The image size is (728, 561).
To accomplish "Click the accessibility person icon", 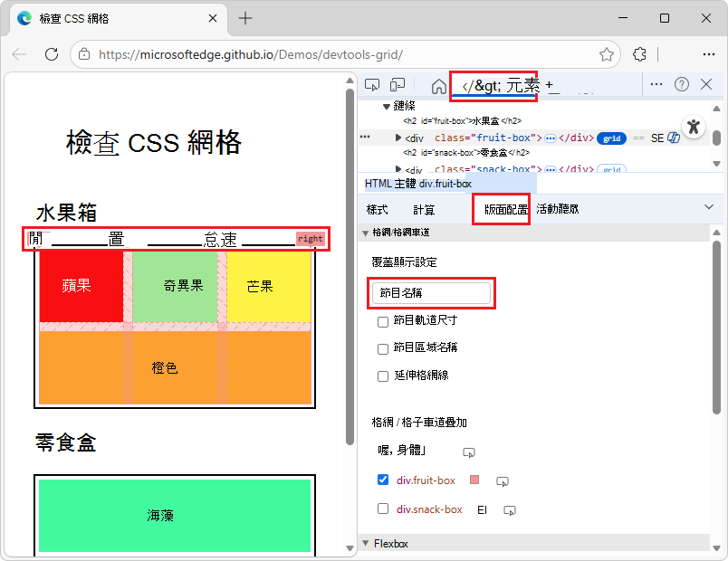I will point(692,128).
